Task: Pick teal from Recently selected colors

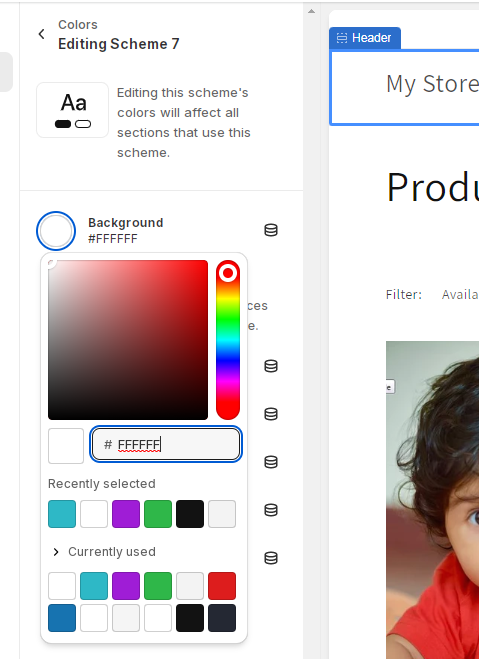Action: (x=62, y=514)
